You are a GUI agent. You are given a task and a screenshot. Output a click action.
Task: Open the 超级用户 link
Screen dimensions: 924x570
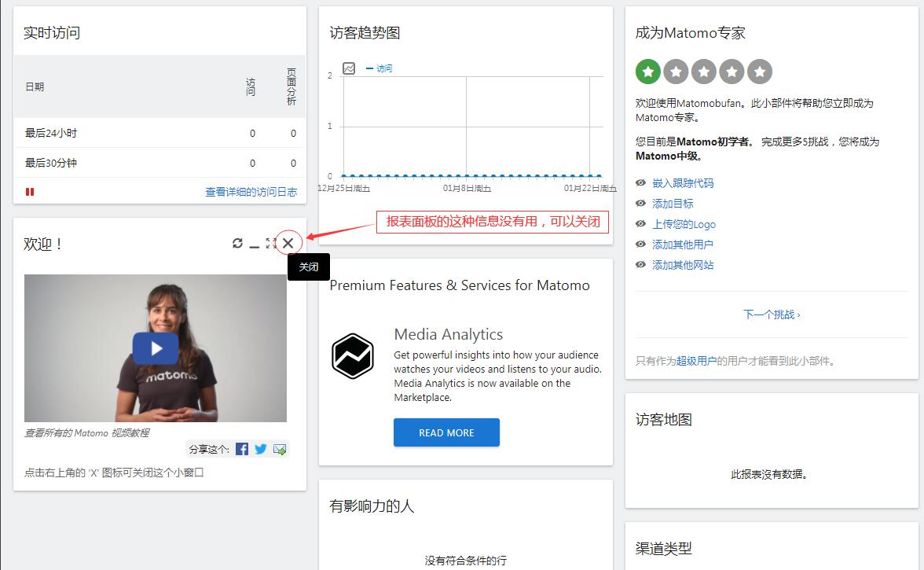pyautogui.click(x=696, y=361)
